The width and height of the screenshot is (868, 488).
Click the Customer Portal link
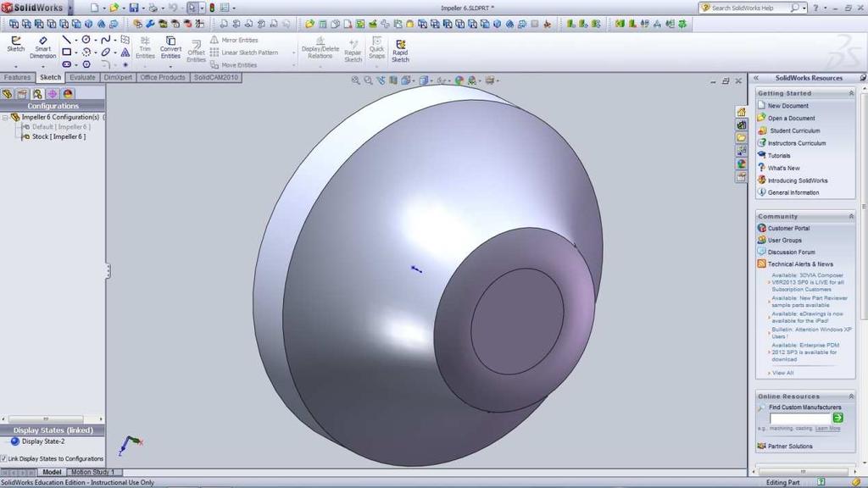point(788,228)
